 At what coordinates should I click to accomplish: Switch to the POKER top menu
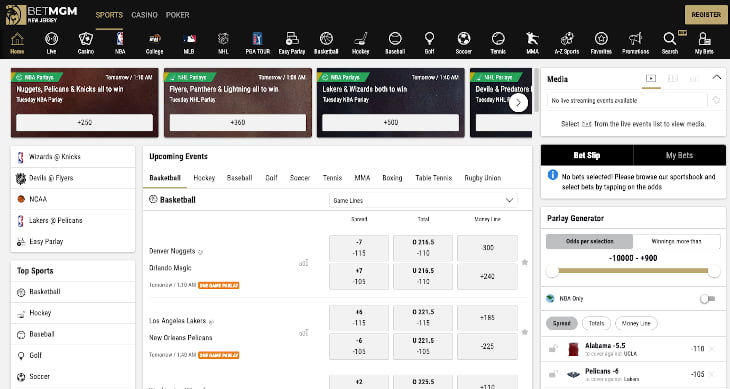coord(177,15)
